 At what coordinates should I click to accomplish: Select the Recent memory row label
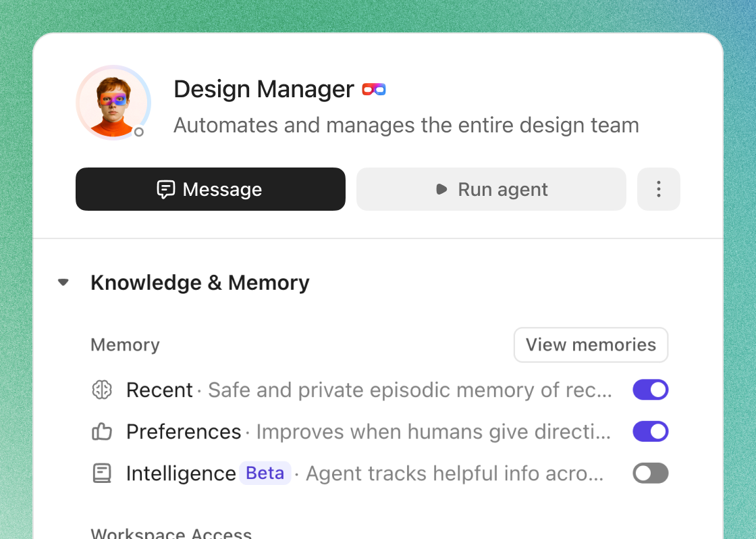point(159,390)
